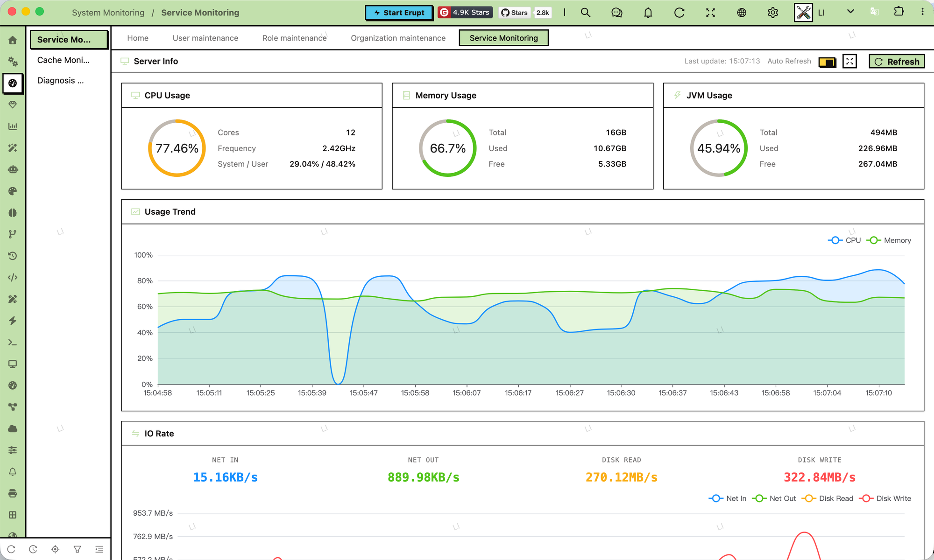934x560 pixels.
Task: Collapse the menu with the bottom indent icon
Action: click(99, 549)
